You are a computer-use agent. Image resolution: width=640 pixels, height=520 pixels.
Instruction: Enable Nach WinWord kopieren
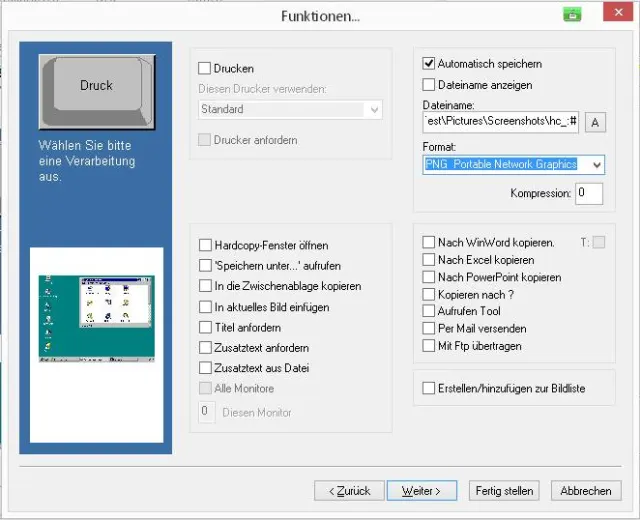(x=429, y=242)
